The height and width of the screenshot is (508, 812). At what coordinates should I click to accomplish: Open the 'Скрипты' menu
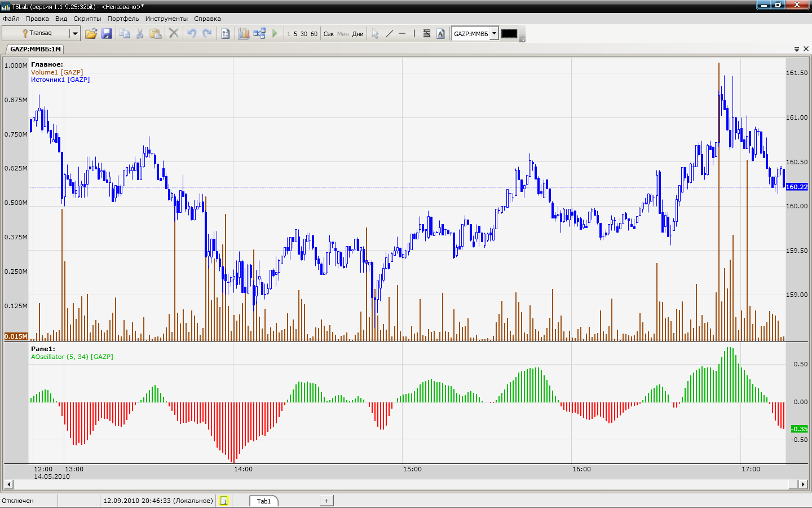pos(87,19)
